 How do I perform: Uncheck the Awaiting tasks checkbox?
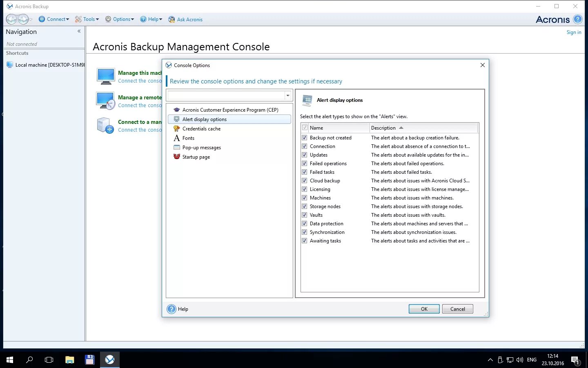[305, 240]
